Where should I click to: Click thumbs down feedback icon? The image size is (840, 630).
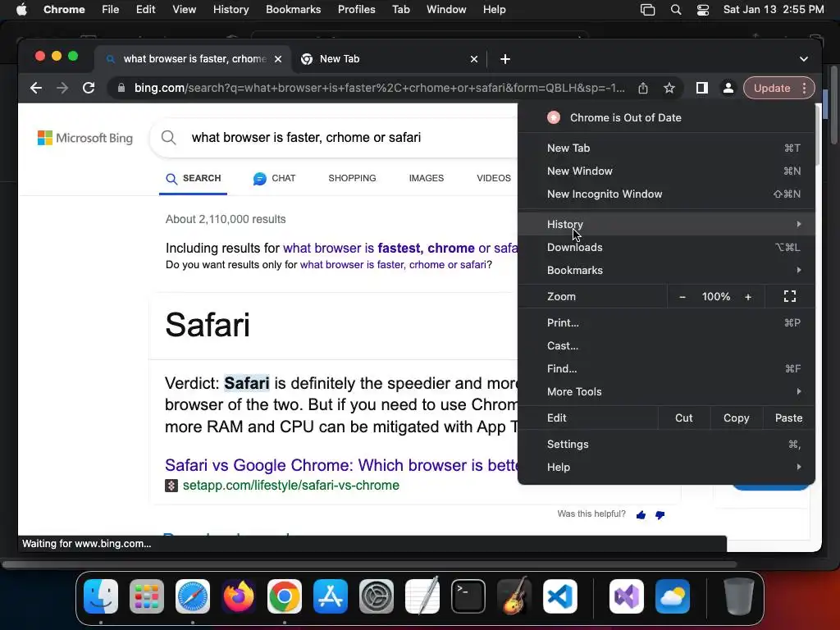click(660, 515)
